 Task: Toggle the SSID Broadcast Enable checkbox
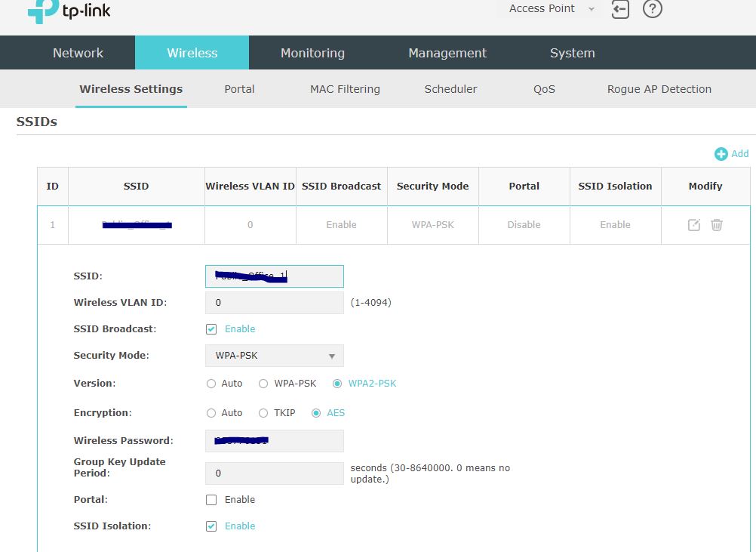click(211, 329)
